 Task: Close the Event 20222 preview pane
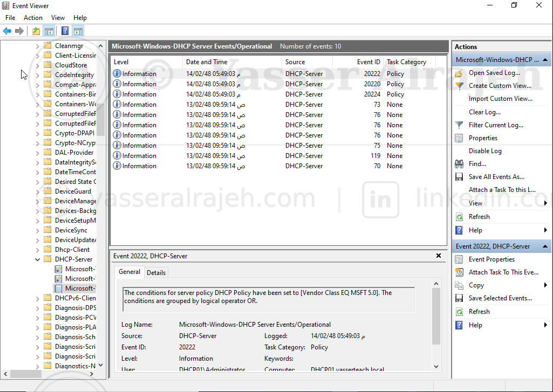coord(439,256)
